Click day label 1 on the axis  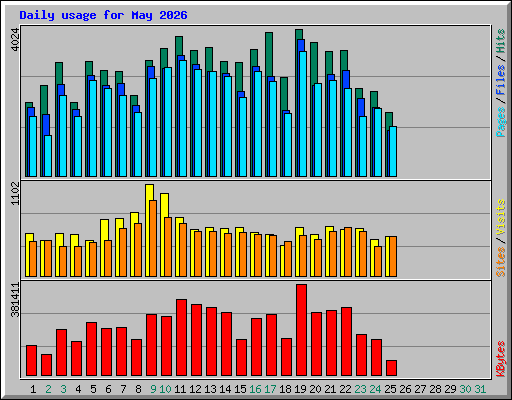click(x=33, y=389)
